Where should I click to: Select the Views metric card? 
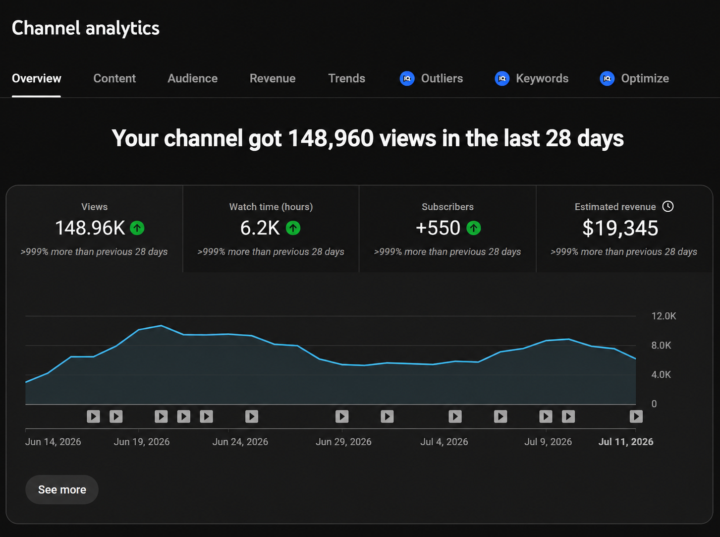tap(94, 229)
